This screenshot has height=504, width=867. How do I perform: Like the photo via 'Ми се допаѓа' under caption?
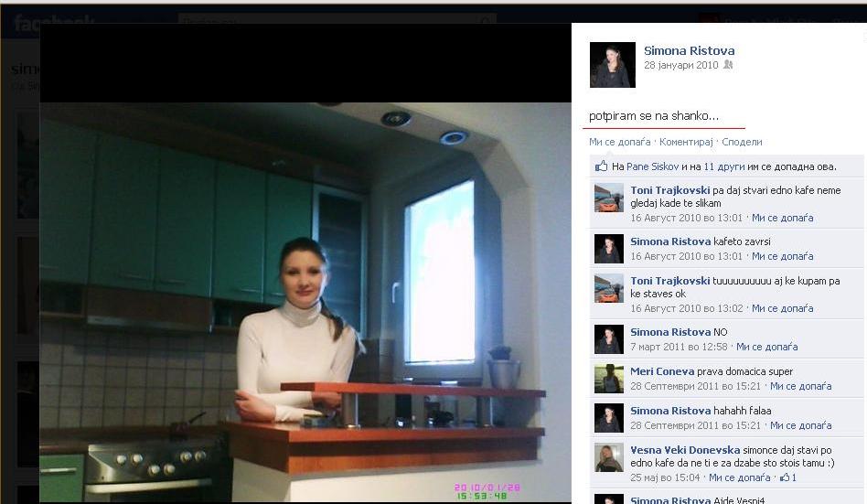pos(619,142)
